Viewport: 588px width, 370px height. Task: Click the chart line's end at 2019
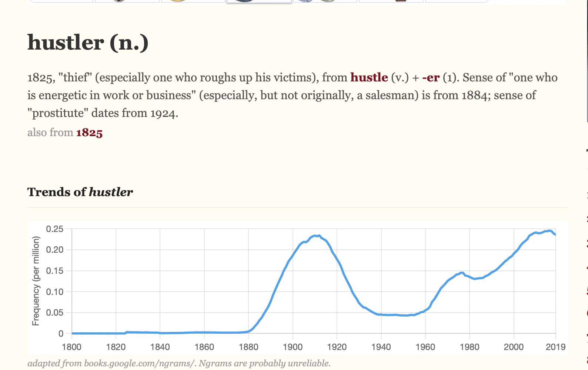point(555,234)
